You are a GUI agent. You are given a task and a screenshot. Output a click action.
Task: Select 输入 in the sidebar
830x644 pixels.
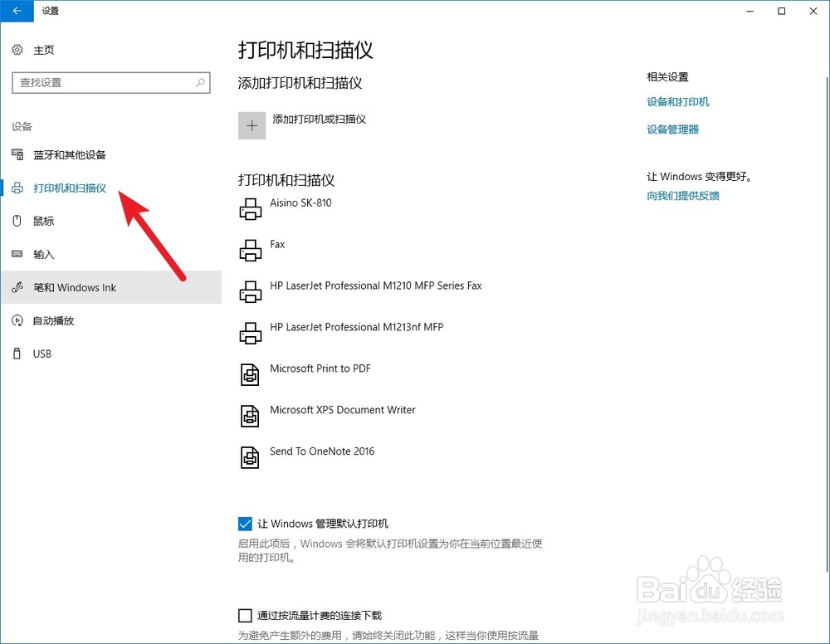pos(43,254)
